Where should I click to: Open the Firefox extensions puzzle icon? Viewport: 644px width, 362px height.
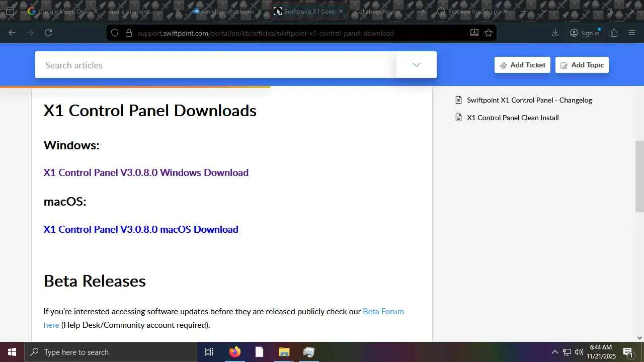pyautogui.click(x=614, y=33)
